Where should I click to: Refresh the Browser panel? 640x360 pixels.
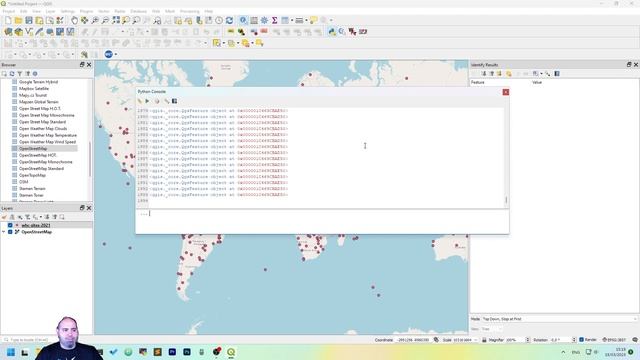point(12,73)
